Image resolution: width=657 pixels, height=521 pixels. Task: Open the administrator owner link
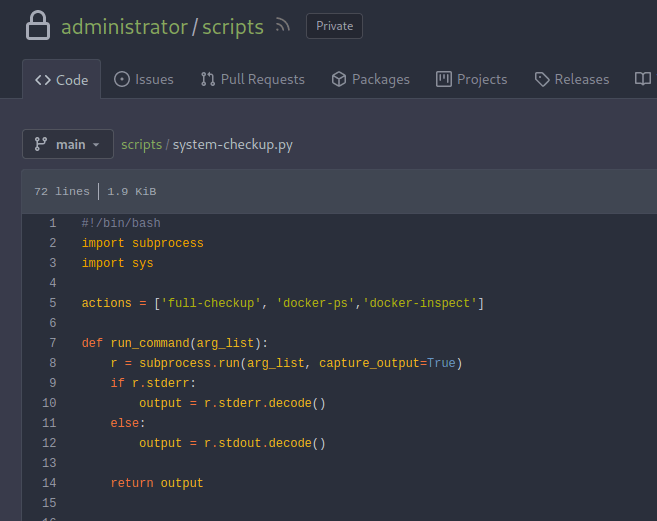[124, 27]
